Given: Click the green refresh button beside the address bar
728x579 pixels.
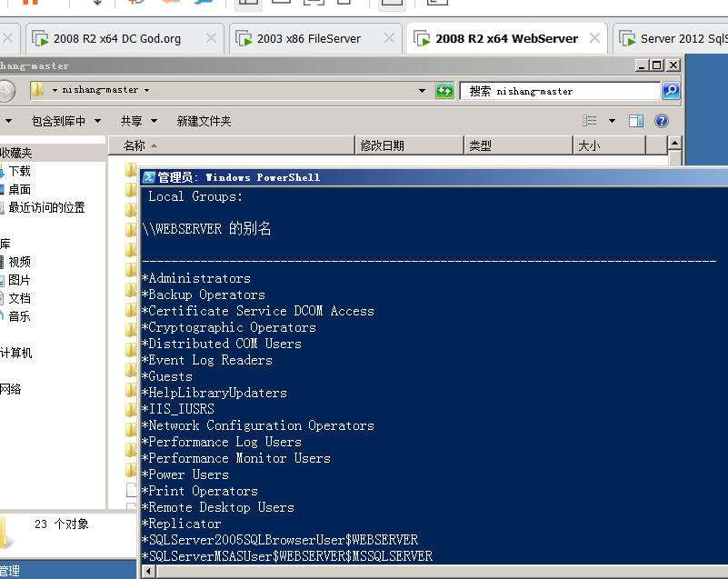Looking at the screenshot, I should (x=444, y=90).
